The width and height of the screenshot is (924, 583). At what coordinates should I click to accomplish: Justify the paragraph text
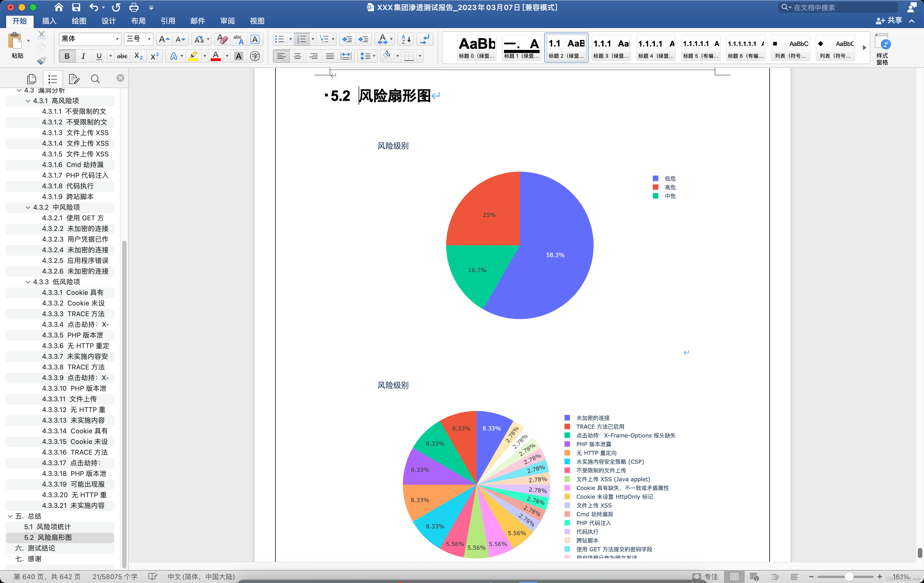pos(330,56)
